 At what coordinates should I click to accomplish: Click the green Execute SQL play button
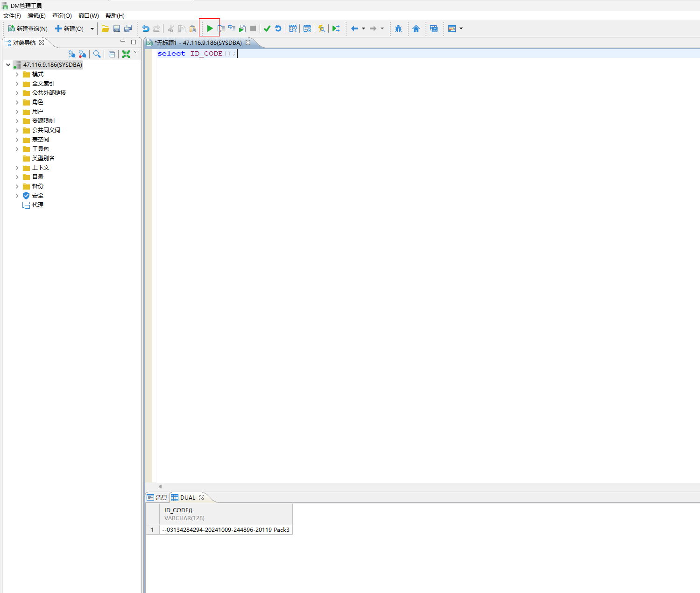[x=210, y=28]
